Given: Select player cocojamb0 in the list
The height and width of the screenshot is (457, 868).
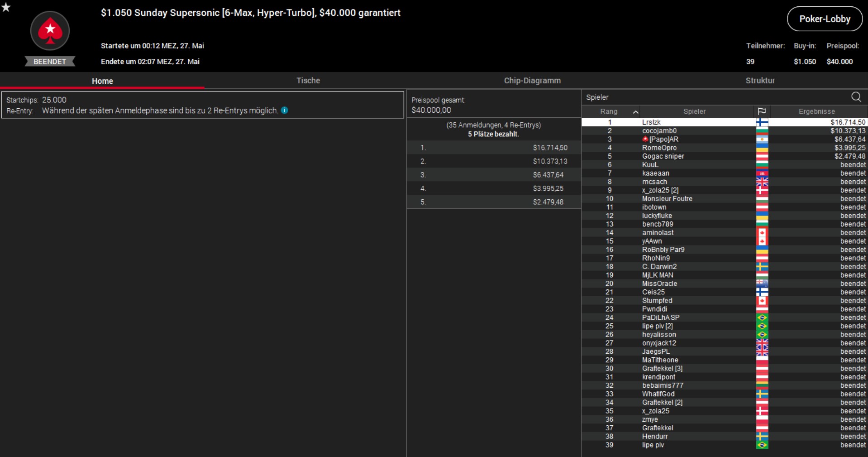Looking at the screenshot, I should pos(659,131).
